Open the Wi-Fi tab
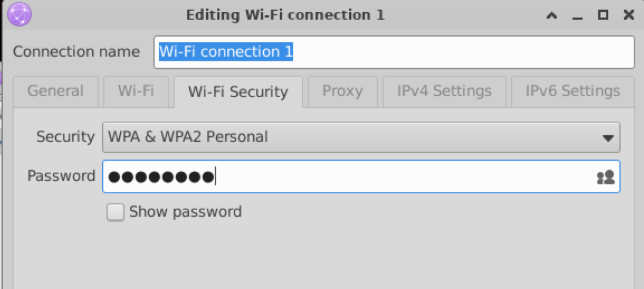 click(136, 91)
